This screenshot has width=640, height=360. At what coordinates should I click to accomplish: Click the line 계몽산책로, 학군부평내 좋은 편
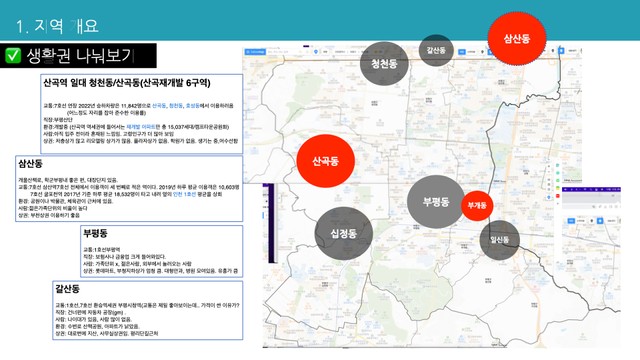[x=68, y=180]
